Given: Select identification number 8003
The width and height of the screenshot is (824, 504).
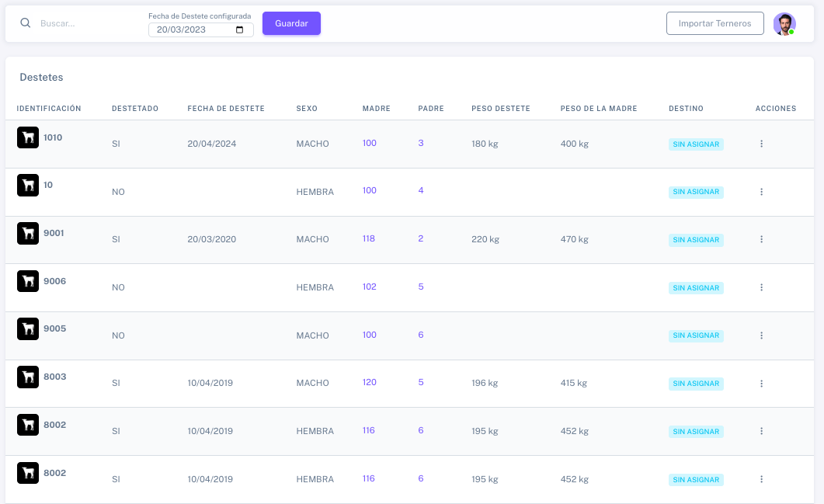Looking at the screenshot, I should tap(54, 377).
